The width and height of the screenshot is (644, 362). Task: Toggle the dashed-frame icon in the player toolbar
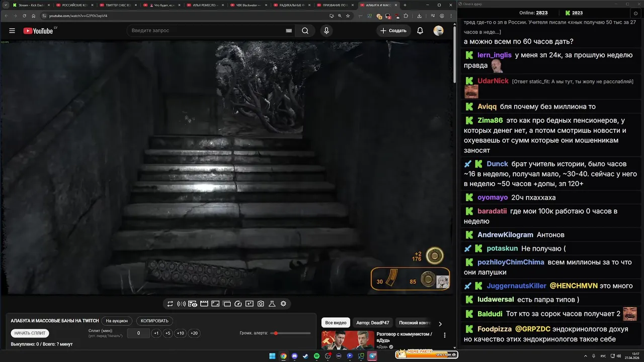(x=227, y=304)
